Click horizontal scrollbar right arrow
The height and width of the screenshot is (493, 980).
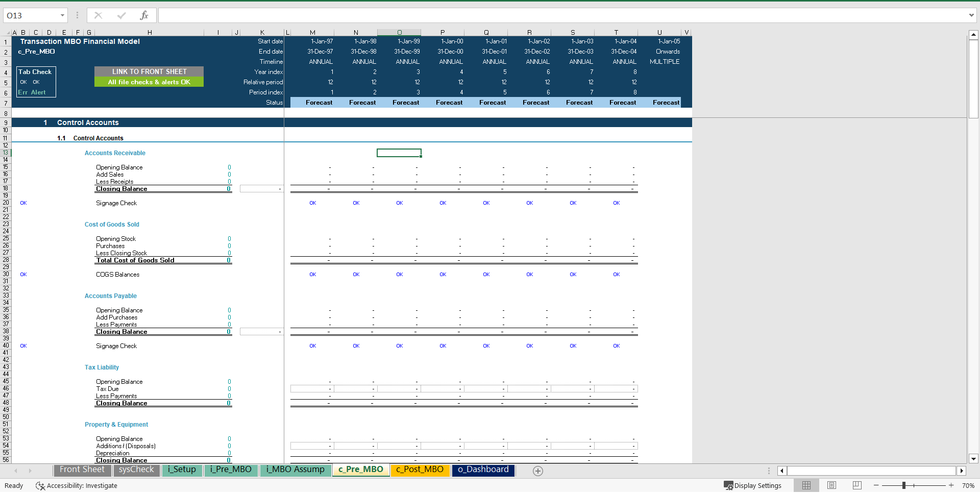coord(962,471)
